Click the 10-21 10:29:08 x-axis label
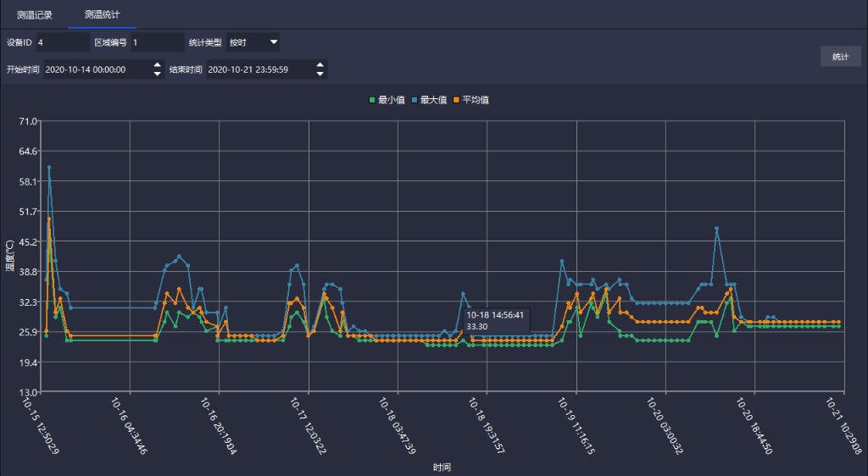The width and height of the screenshot is (868, 476). tap(843, 426)
